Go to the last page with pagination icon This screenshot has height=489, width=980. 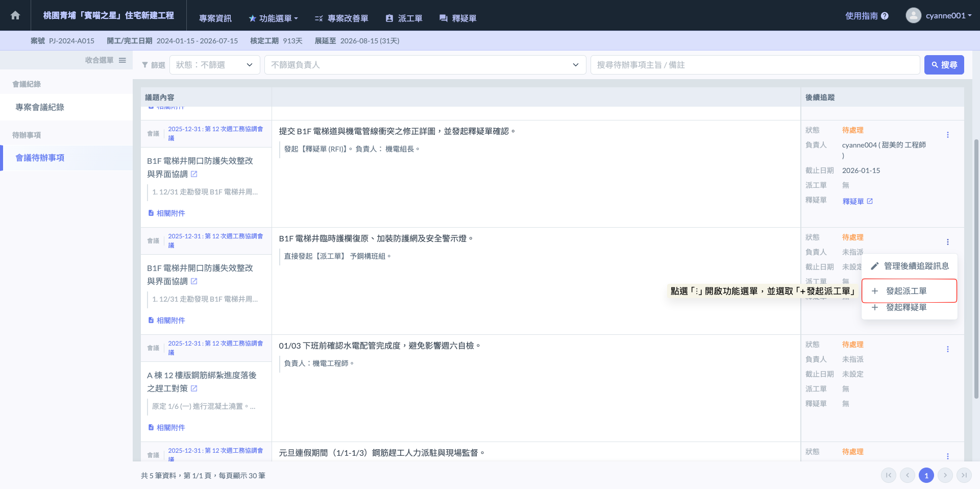pos(964,475)
